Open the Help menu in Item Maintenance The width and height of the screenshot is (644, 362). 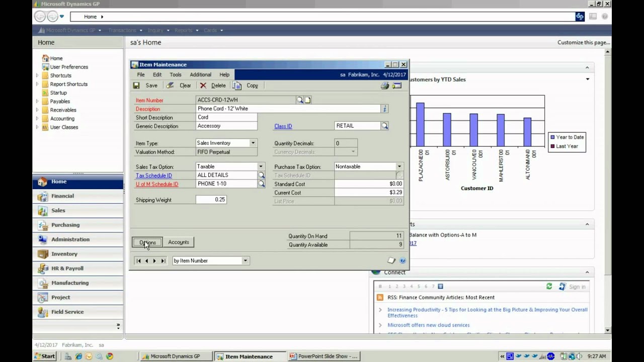[x=224, y=74]
